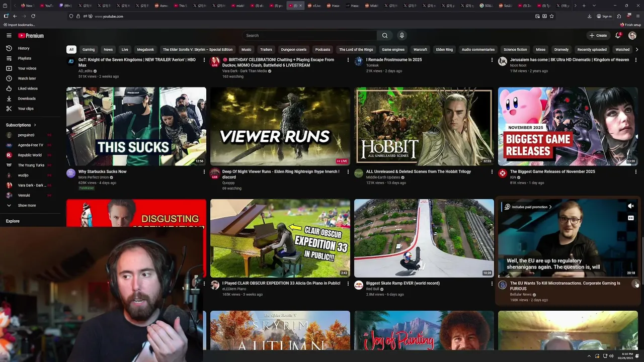
Task: Expand Includes paid promotion notice
Action: click(528, 207)
